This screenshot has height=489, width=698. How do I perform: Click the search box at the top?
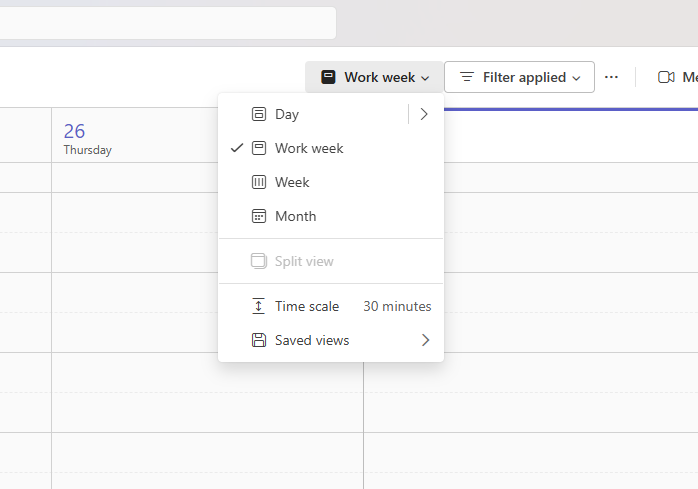(x=167, y=23)
